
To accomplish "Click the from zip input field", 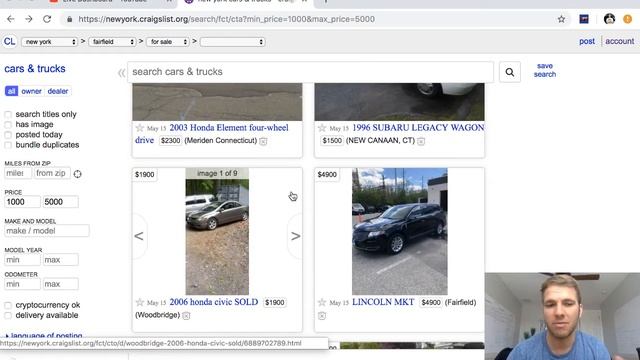I will click(x=52, y=173).
